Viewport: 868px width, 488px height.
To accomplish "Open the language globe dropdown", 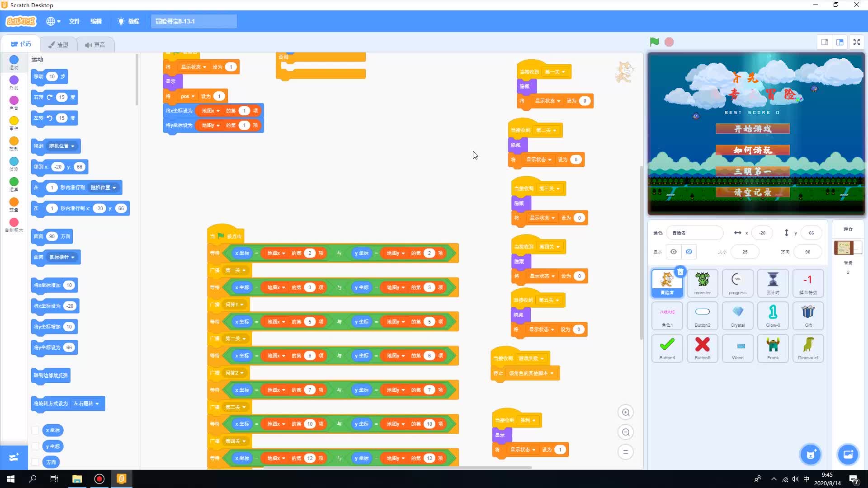I will [53, 21].
